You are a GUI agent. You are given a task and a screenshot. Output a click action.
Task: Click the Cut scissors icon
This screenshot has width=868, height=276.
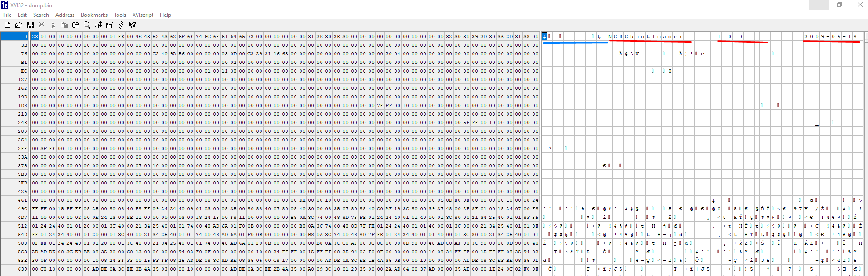pyautogui.click(x=53, y=25)
